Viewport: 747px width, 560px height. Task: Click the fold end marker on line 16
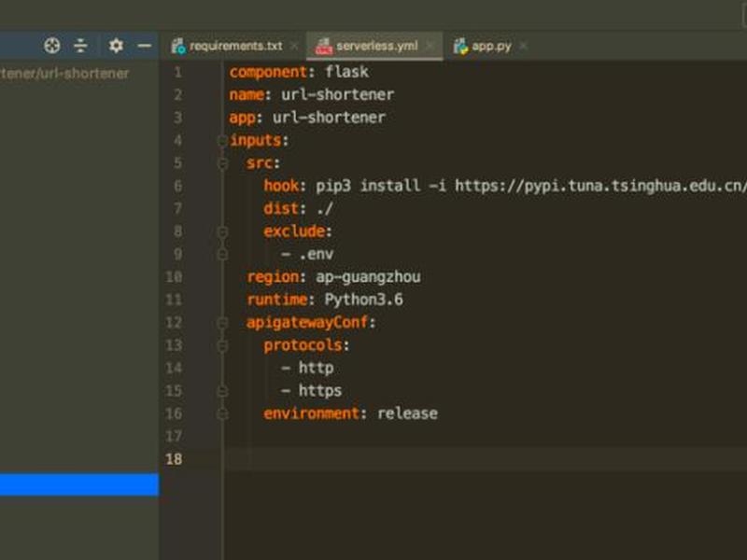click(x=222, y=413)
